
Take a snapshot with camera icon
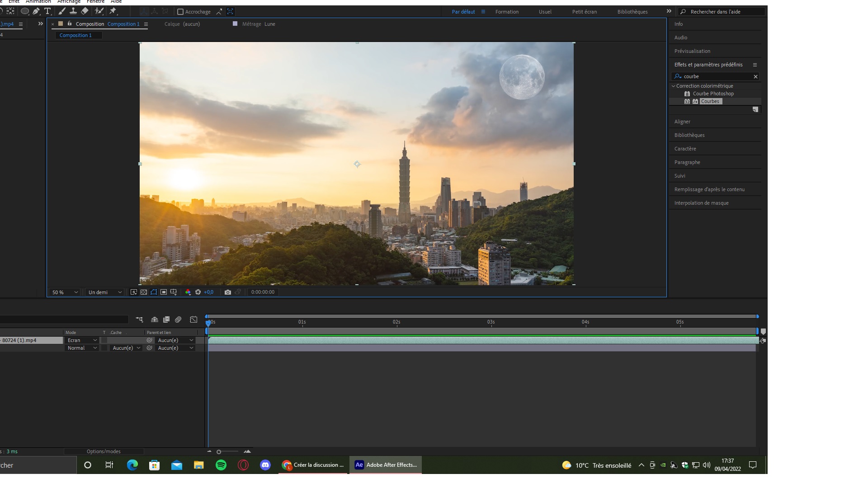[x=228, y=292]
